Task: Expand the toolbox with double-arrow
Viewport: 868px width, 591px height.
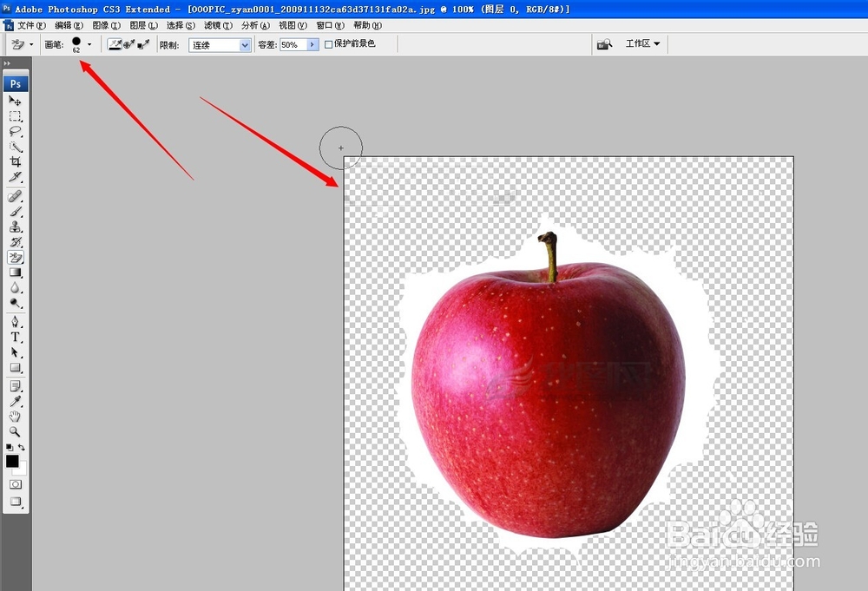Action: click(7, 63)
